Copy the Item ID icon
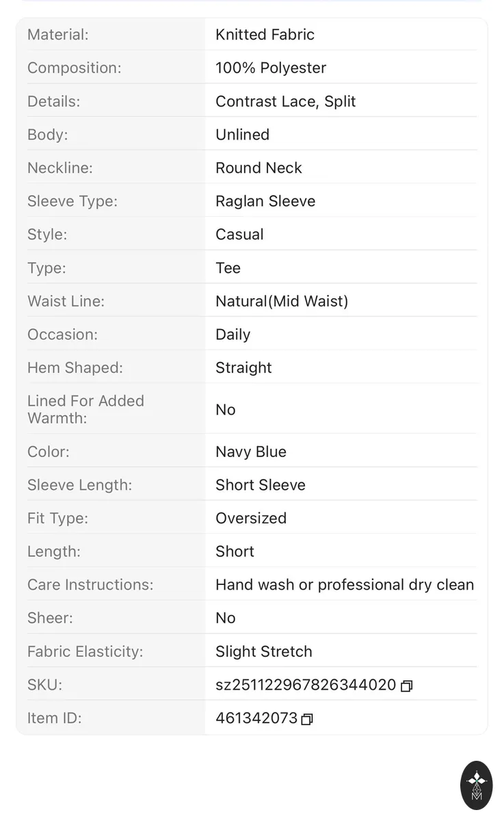Screen dimensions: 504x821 307,719
